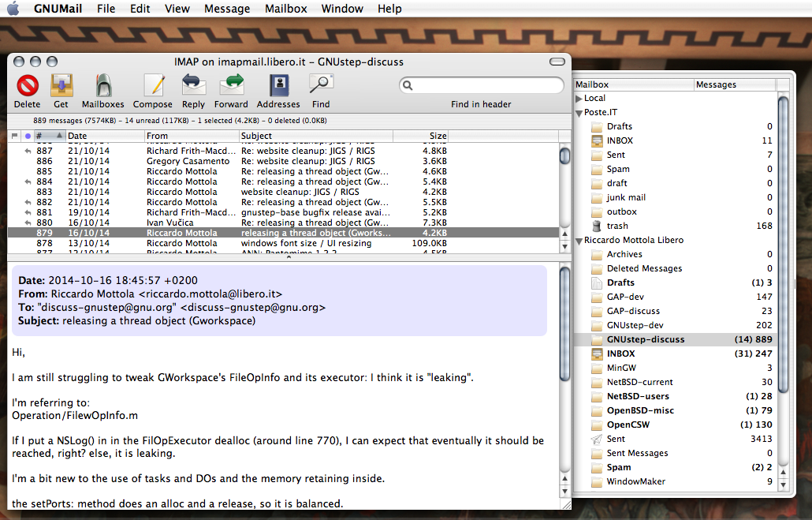The height and width of the screenshot is (520, 812).
Task: Click the magnifier inside the search field
Action: [x=408, y=85]
